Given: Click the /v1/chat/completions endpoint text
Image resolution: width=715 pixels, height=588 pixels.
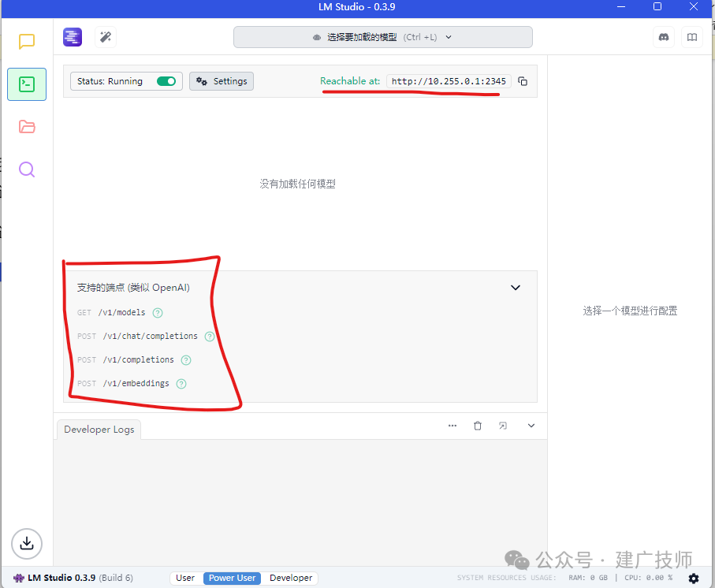Looking at the screenshot, I should point(150,337).
